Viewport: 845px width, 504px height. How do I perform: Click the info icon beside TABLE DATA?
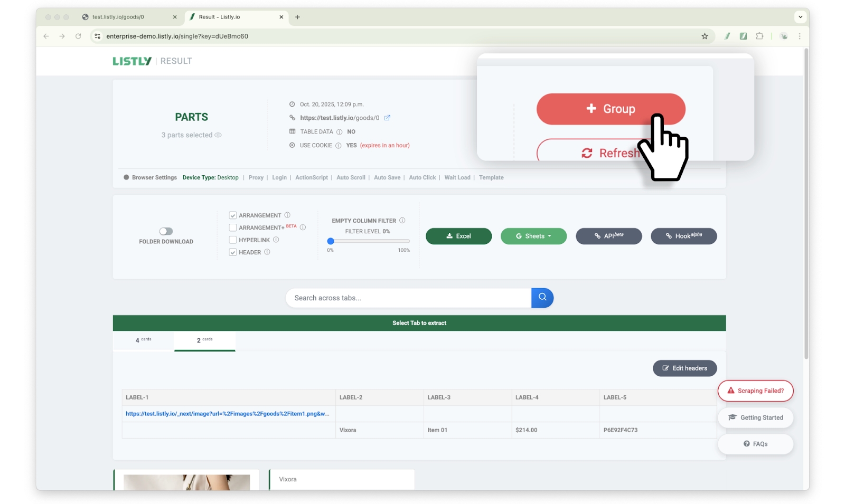339,132
